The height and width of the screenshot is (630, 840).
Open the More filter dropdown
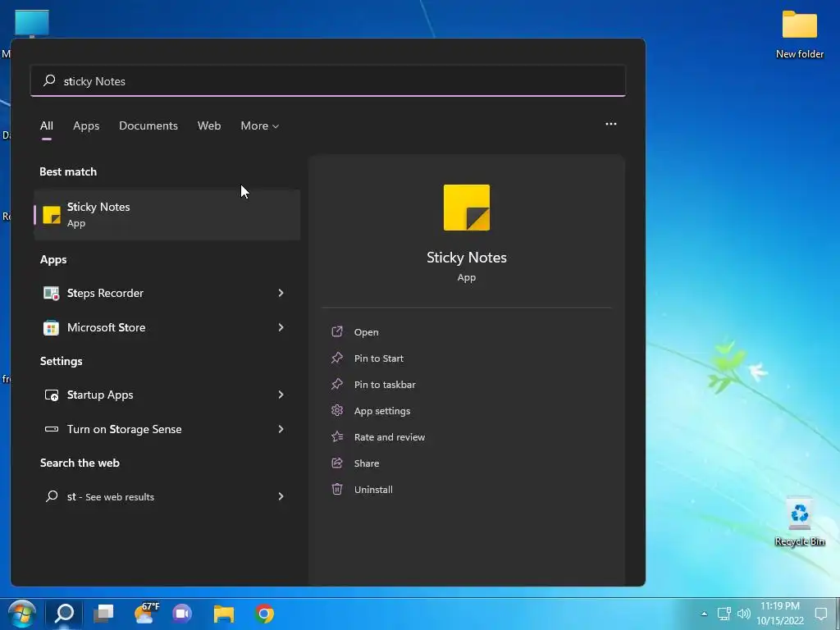[x=260, y=126]
